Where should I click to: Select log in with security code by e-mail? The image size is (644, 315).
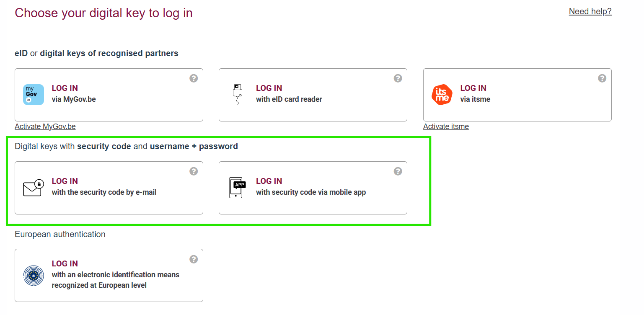(x=109, y=188)
